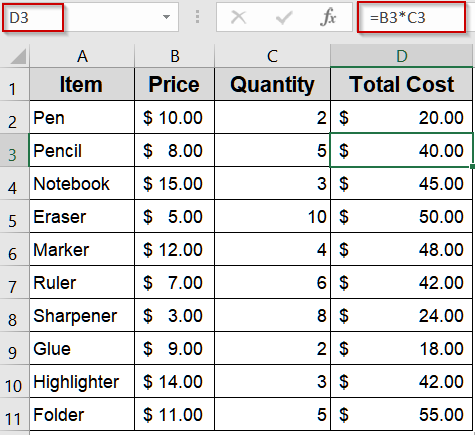Select the quantity cell showing 10

coord(272,216)
